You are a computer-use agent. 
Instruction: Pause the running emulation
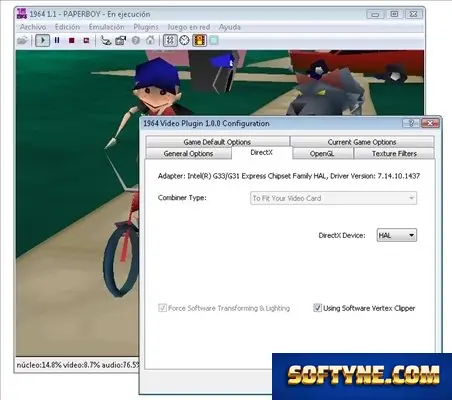coord(57,40)
